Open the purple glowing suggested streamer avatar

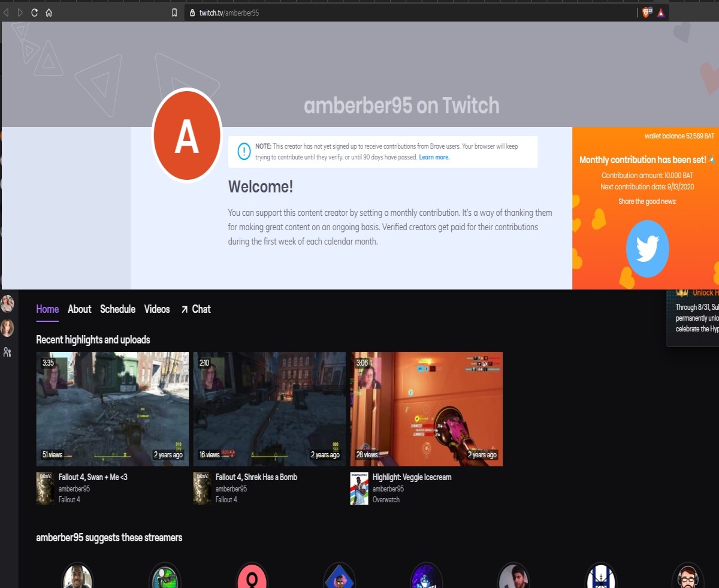(x=427, y=577)
